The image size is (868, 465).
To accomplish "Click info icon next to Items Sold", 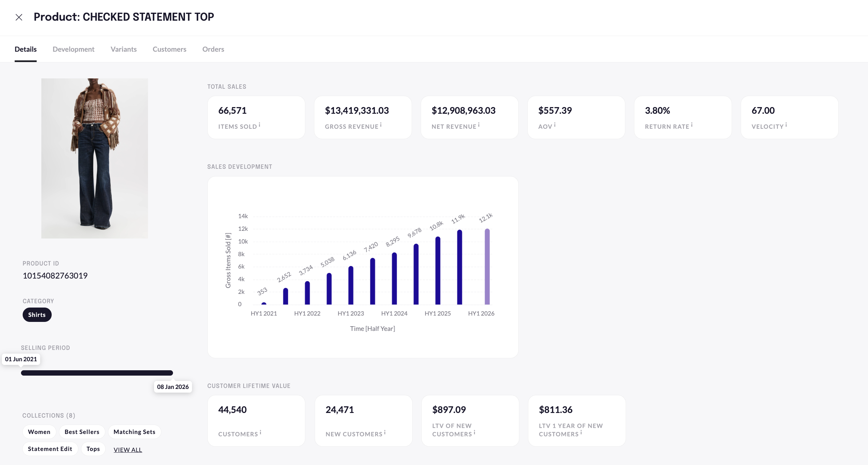I will (259, 125).
